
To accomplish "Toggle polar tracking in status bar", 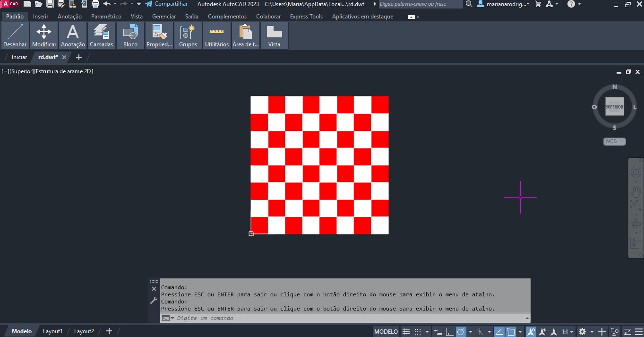I will click(461, 332).
